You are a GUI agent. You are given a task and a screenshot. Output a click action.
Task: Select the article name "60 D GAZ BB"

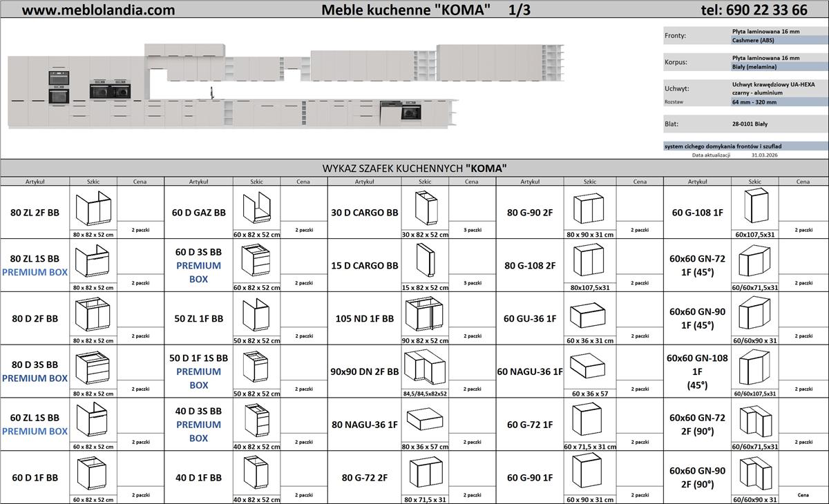click(199, 213)
